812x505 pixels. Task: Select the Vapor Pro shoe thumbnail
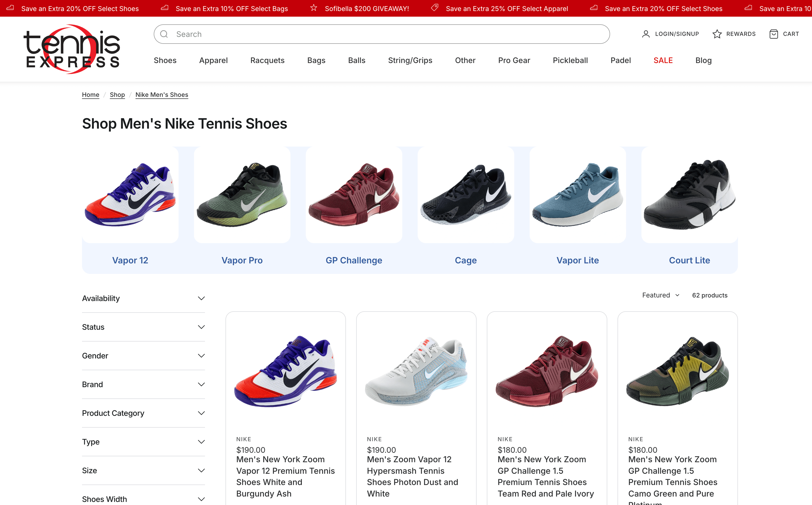242,195
